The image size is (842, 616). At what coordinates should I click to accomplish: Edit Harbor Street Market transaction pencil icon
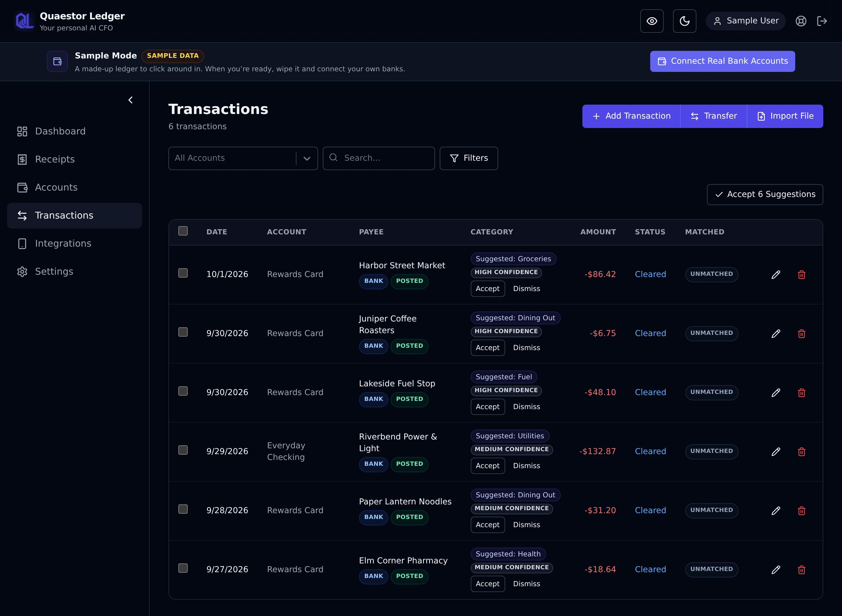(776, 275)
